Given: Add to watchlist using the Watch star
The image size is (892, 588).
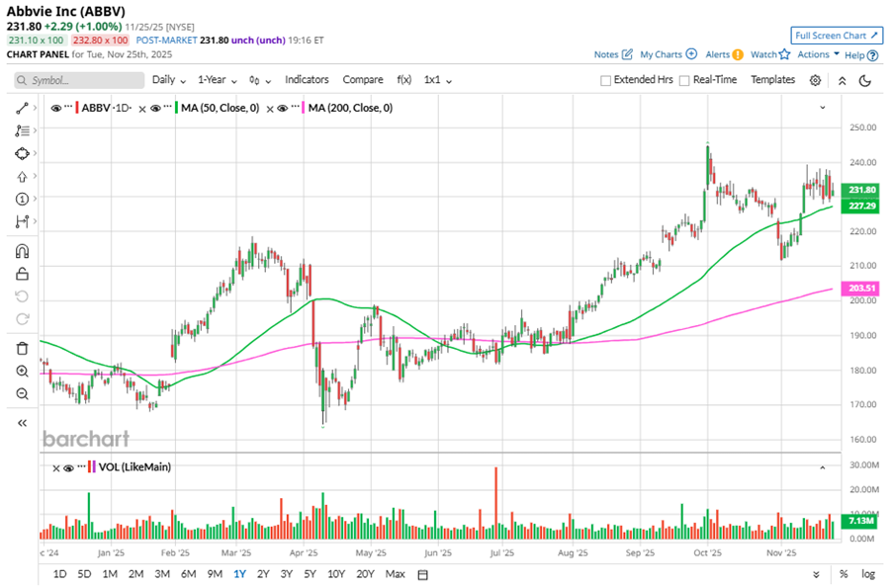Looking at the screenshot, I should (784, 54).
